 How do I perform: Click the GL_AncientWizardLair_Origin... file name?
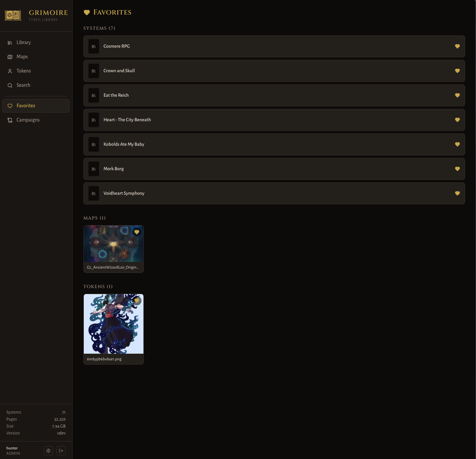(113, 268)
